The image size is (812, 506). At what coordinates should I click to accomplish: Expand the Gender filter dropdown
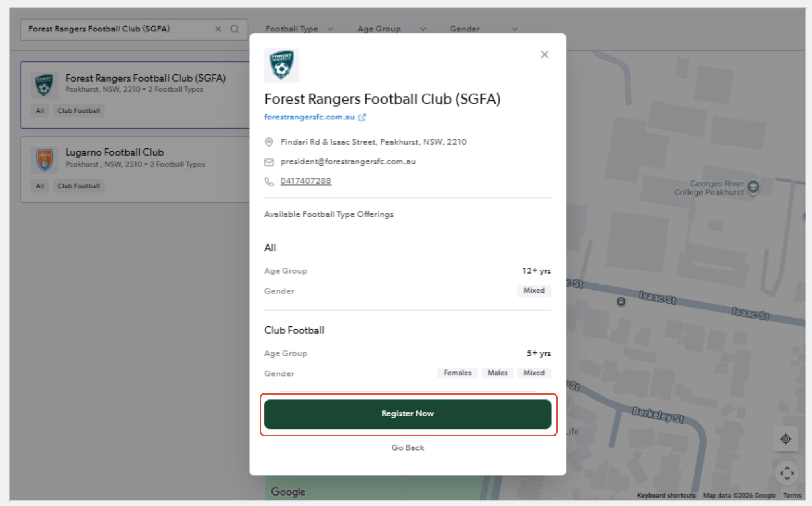pos(484,29)
